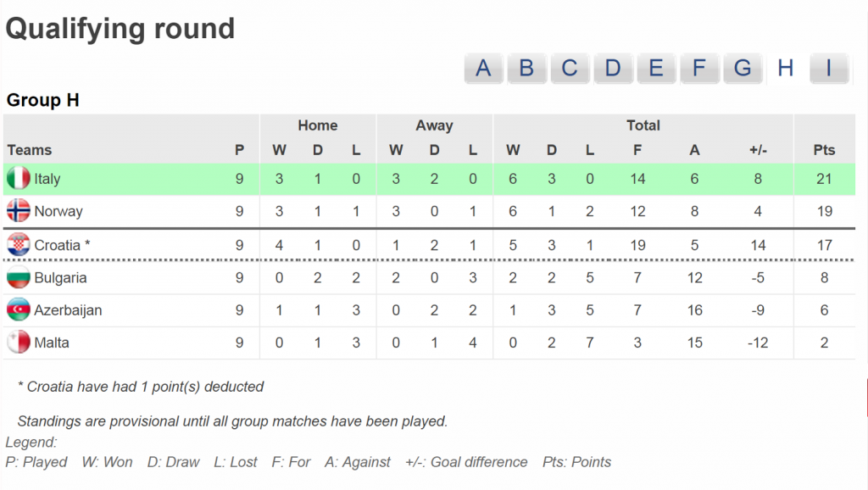Click the Bulgaria flag icon
868x490 pixels.
[x=18, y=277]
